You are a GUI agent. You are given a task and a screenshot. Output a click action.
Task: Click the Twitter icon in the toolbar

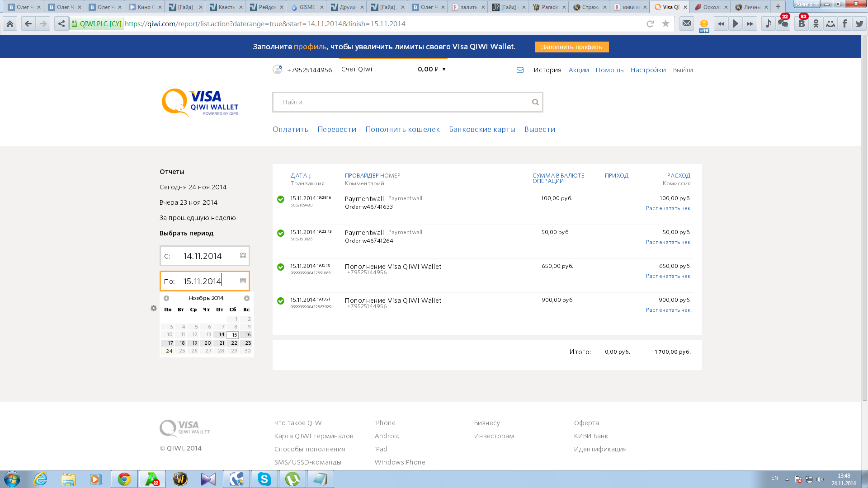(x=859, y=24)
